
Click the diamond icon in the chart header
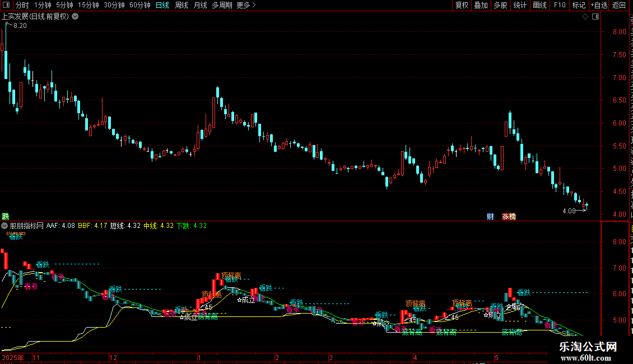585,17
